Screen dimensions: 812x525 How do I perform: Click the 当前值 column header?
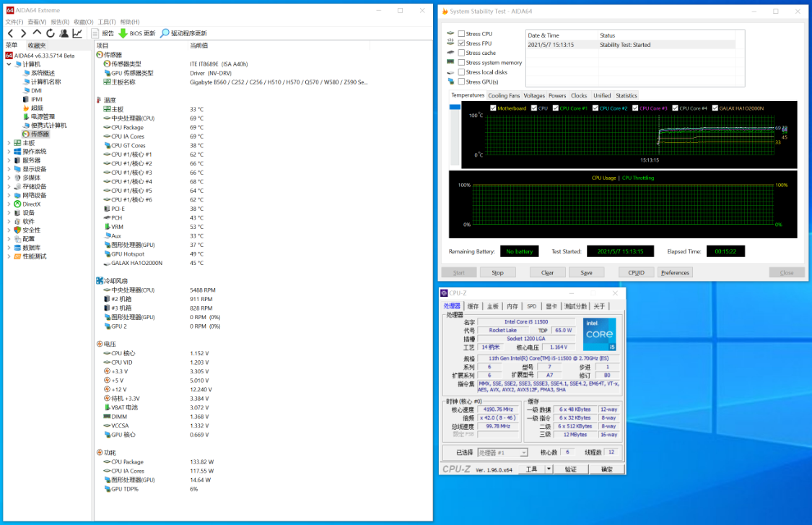point(199,45)
